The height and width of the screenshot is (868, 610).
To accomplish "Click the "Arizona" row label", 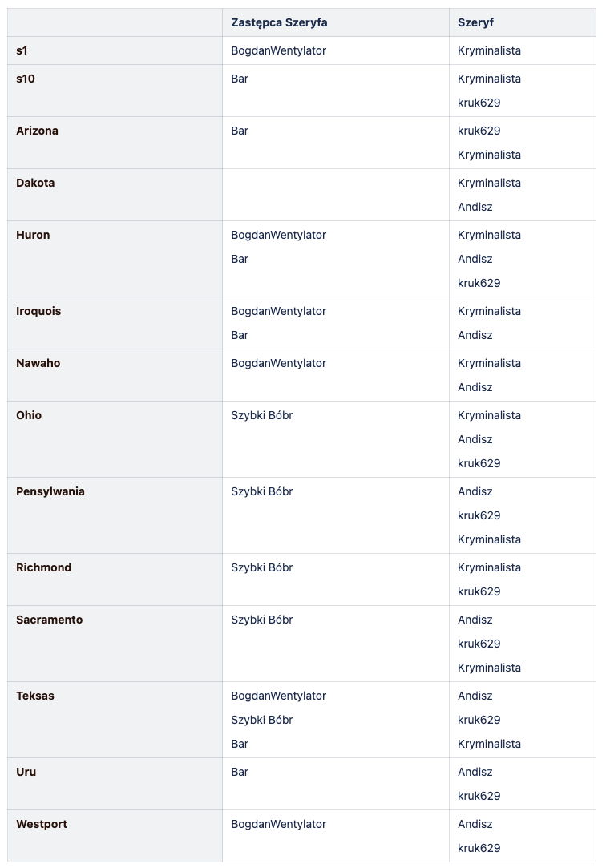I will [x=37, y=131].
